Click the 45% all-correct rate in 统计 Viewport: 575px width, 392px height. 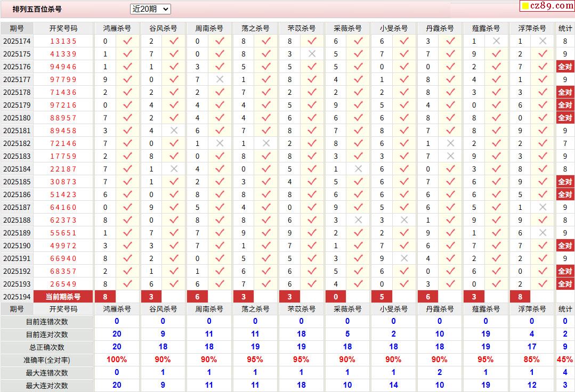(565, 360)
